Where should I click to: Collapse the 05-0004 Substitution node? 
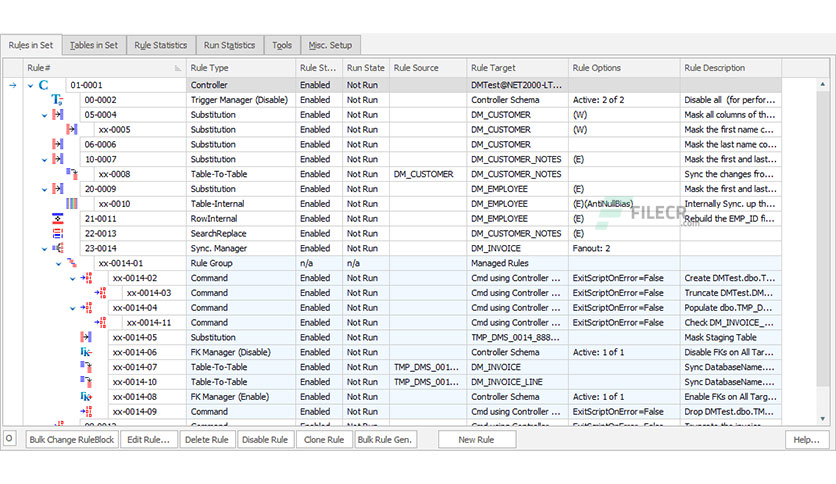[44, 115]
